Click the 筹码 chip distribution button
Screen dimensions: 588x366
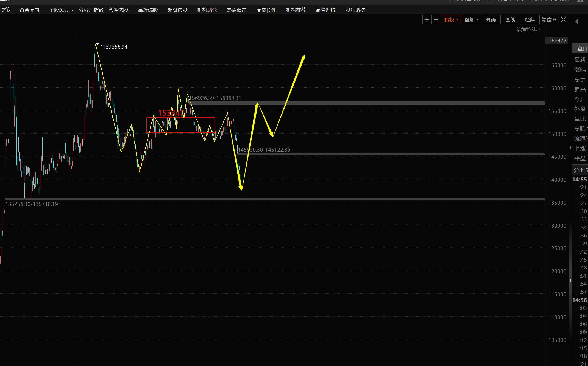491,19
